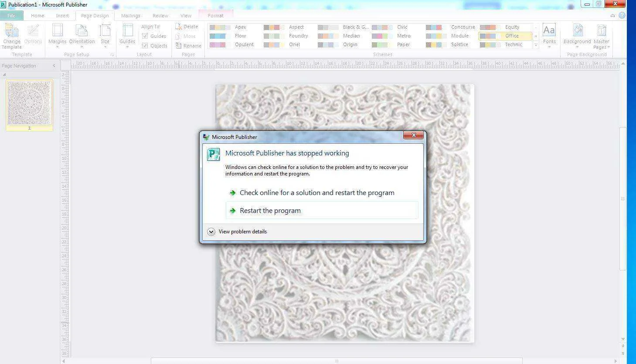
Task: Apply the Opulent color scheme
Action: coord(234,44)
